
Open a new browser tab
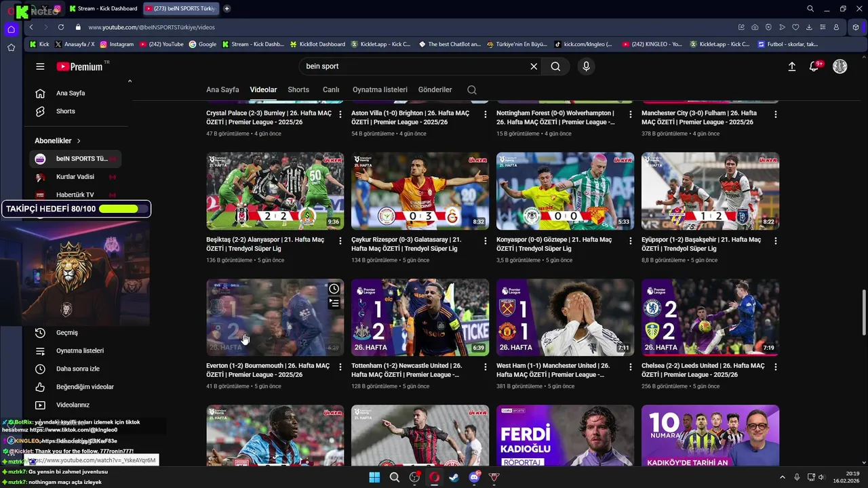(x=226, y=9)
